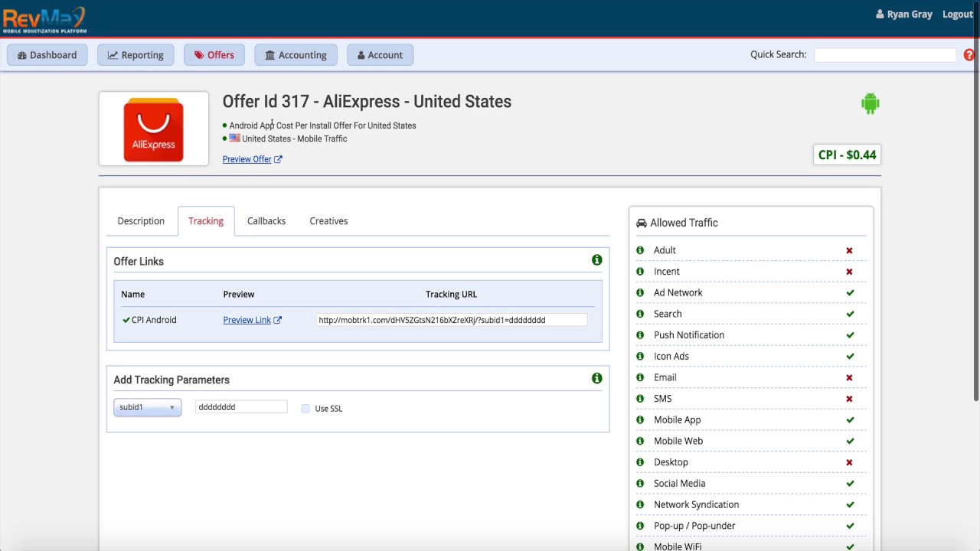Click the Add Tracking Parameters info icon

[596, 378]
